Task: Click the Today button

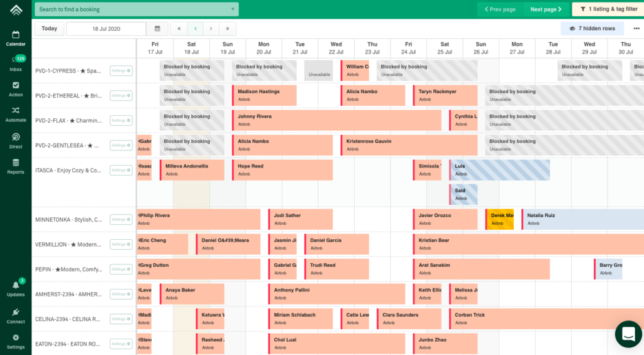Action: click(x=49, y=29)
